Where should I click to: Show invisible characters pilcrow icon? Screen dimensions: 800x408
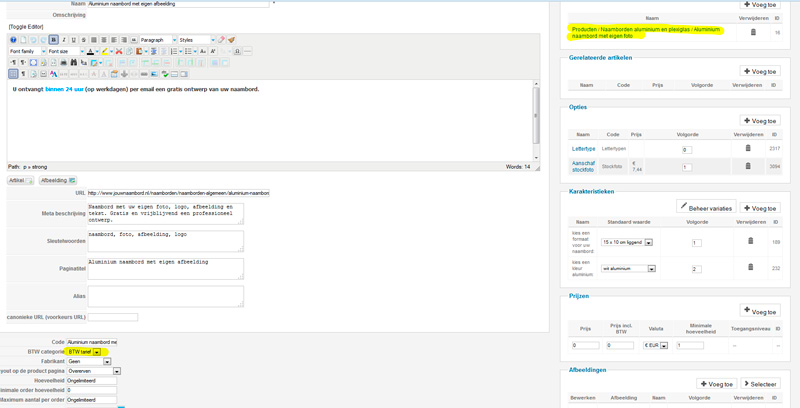pos(23,74)
